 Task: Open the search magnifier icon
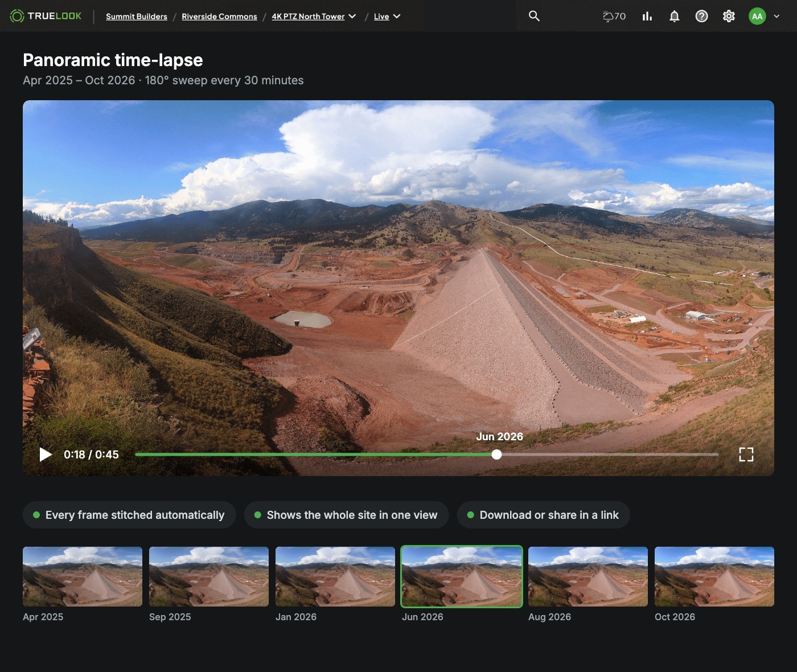(534, 16)
